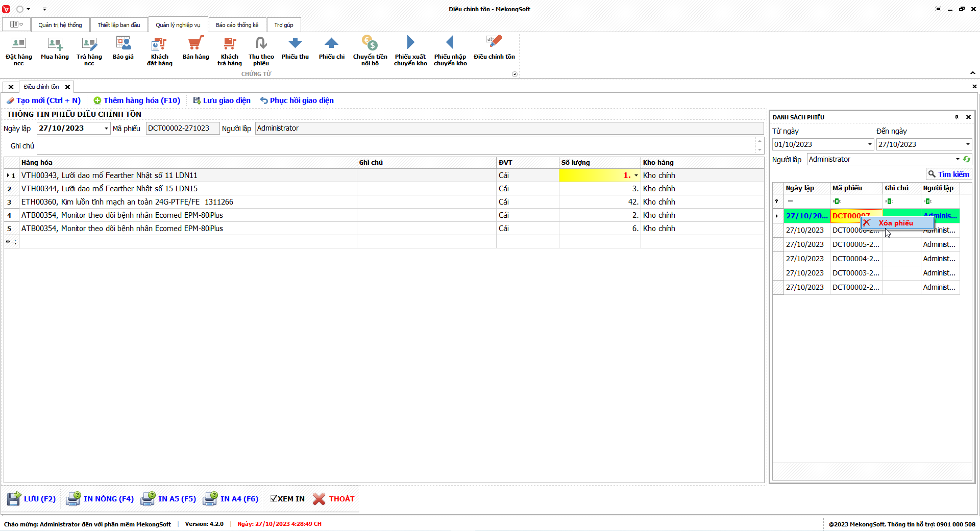Click the refresh icon beside Người lập dropdown
Viewport: 980px width, 531px height.
[966, 159]
